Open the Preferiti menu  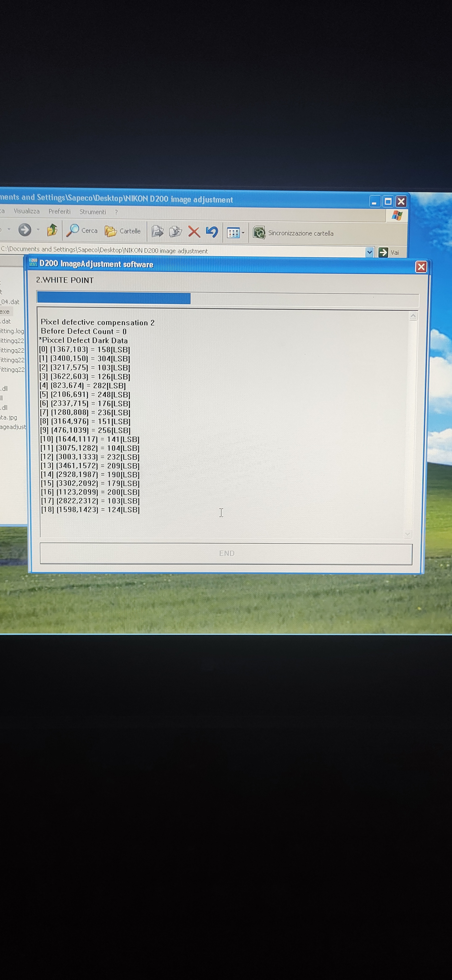(59, 211)
